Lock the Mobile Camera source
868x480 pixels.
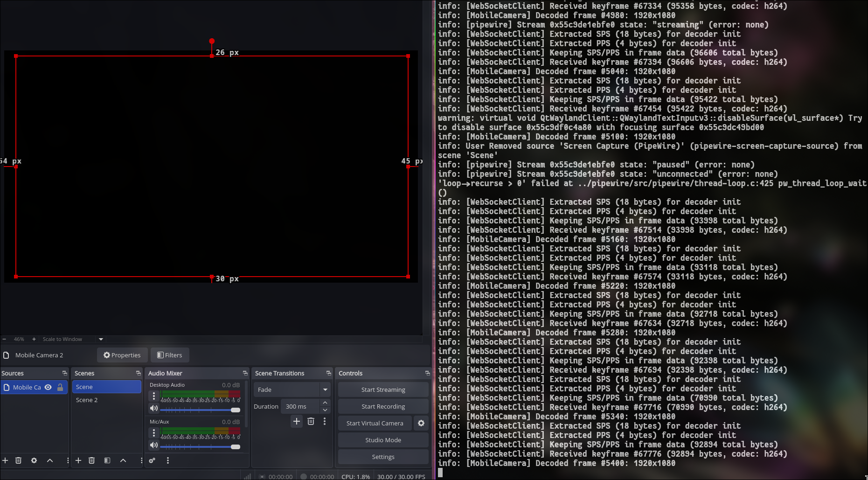click(61, 387)
